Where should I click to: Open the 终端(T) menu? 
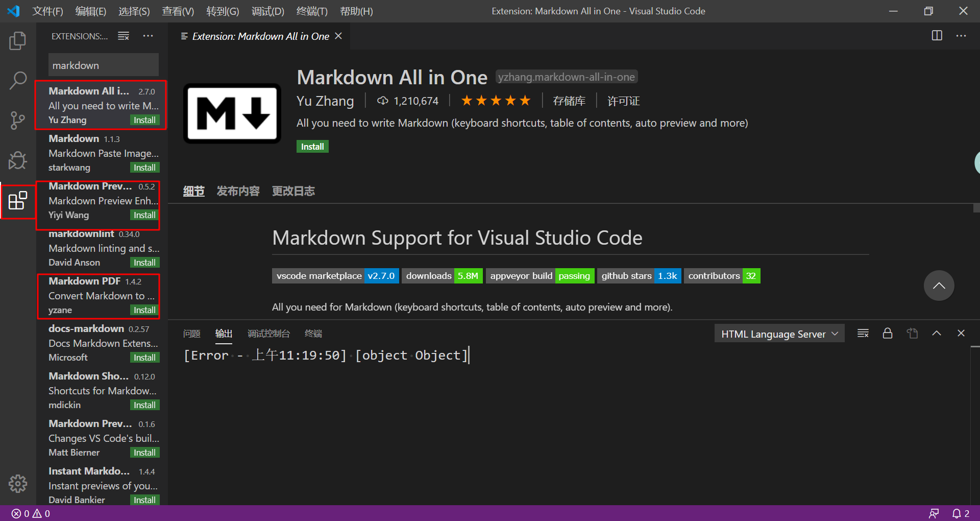[x=312, y=11]
